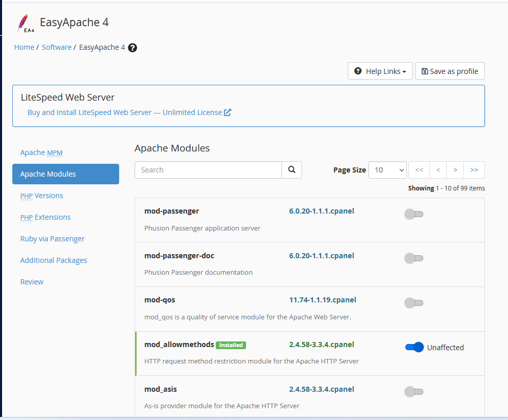Click the mod-passenger module name
Image resolution: width=508 pixels, height=420 pixels.
click(x=172, y=211)
